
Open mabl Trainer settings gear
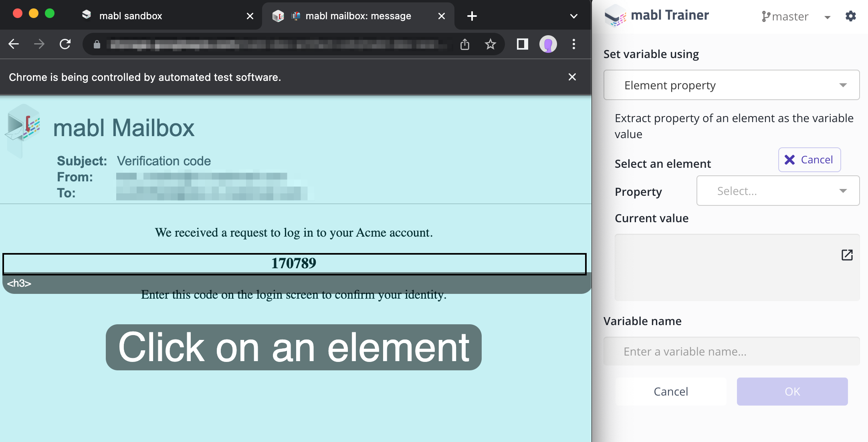point(850,16)
